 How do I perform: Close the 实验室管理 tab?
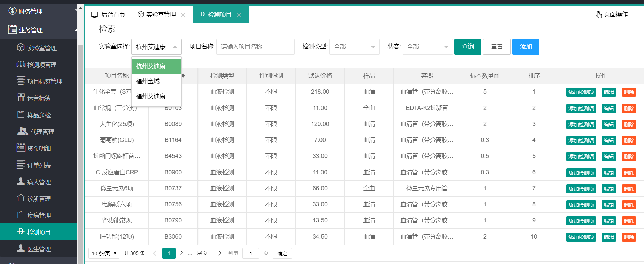click(183, 15)
